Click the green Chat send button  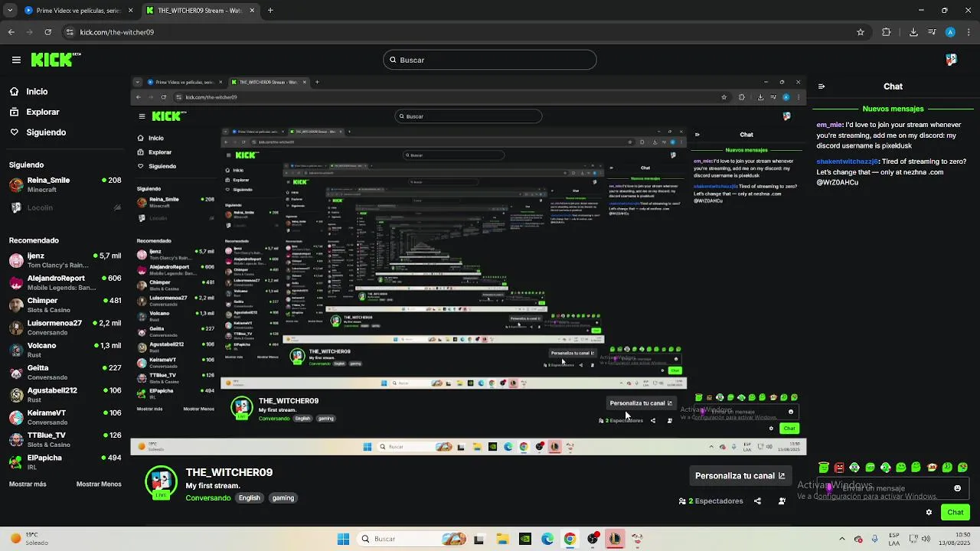click(x=955, y=512)
